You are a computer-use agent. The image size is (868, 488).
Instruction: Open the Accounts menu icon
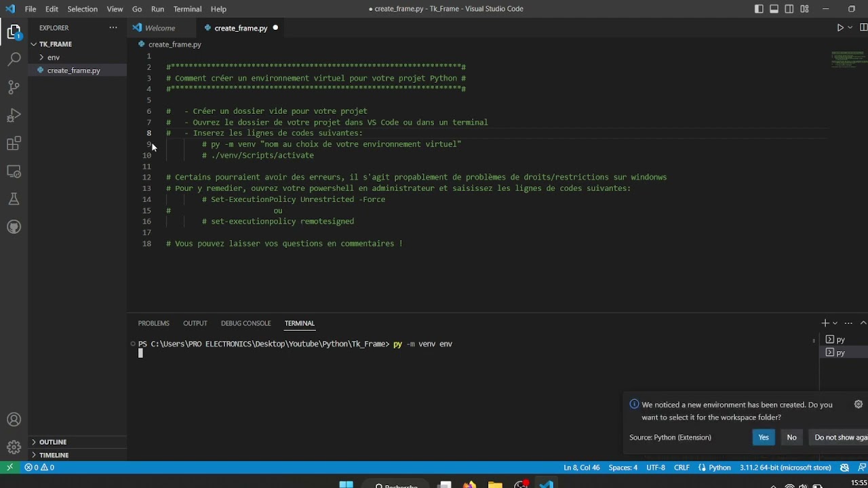tap(14, 420)
